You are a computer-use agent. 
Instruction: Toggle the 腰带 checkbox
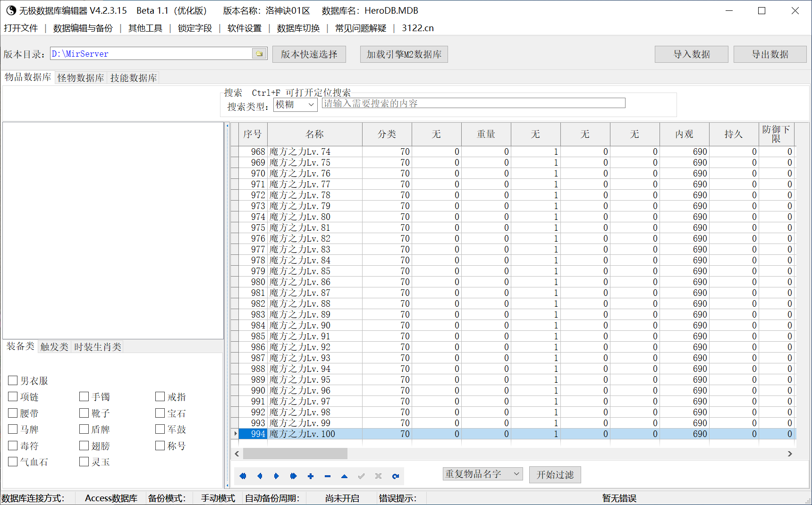pyautogui.click(x=13, y=413)
